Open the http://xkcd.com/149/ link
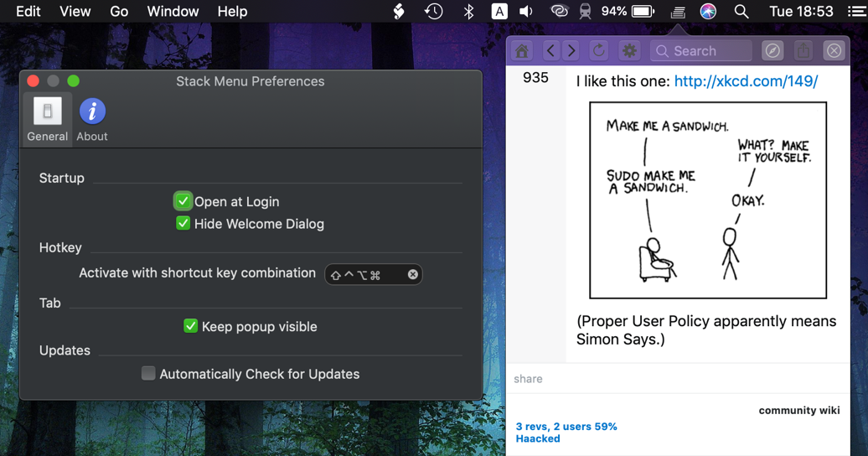The height and width of the screenshot is (456, 868). click(x=746, y=81)
